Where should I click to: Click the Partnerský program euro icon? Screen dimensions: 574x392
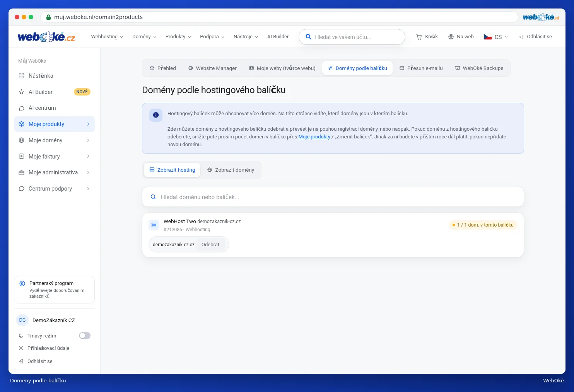(22, 283)
